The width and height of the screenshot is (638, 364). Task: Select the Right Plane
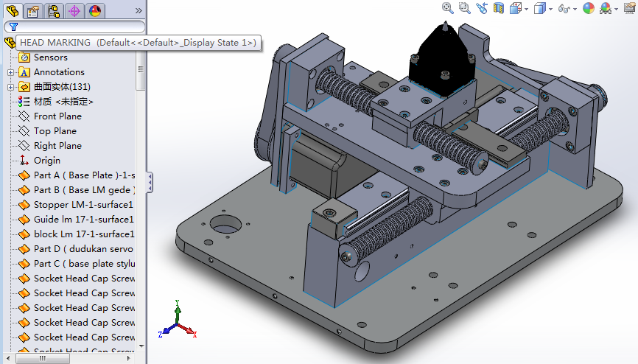click(x=50, y=146)
